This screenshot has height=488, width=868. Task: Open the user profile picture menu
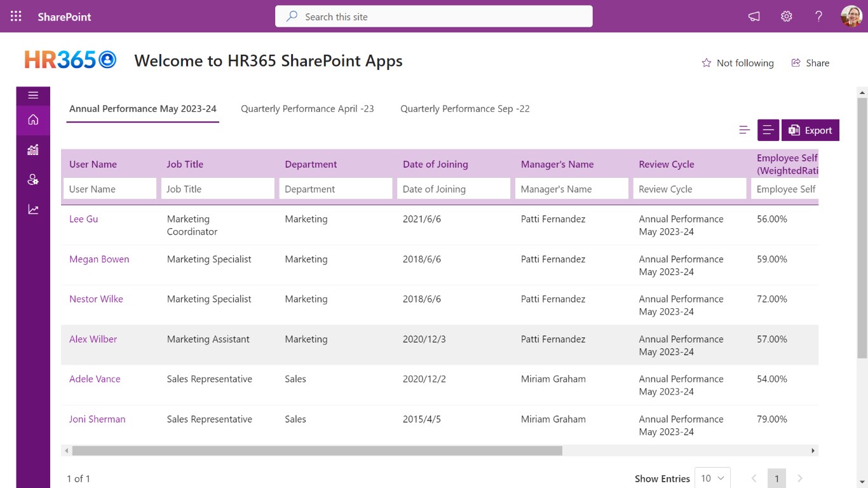[x=851, y=17]
